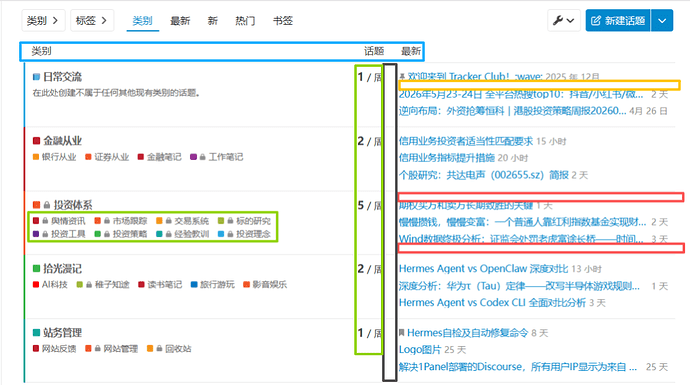Open 投资理念 subcategory
Viewport: 690px width, 385px height.
click(244, 234)
